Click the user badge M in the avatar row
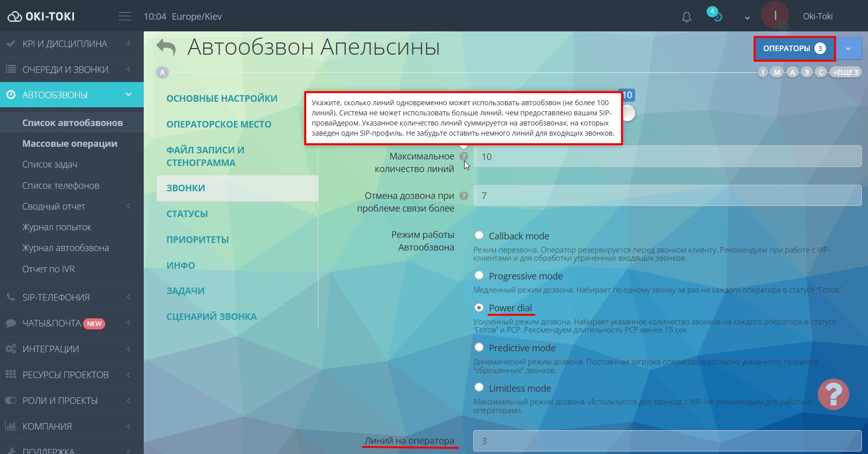The image size is (868, 454). tap(777, 72)
